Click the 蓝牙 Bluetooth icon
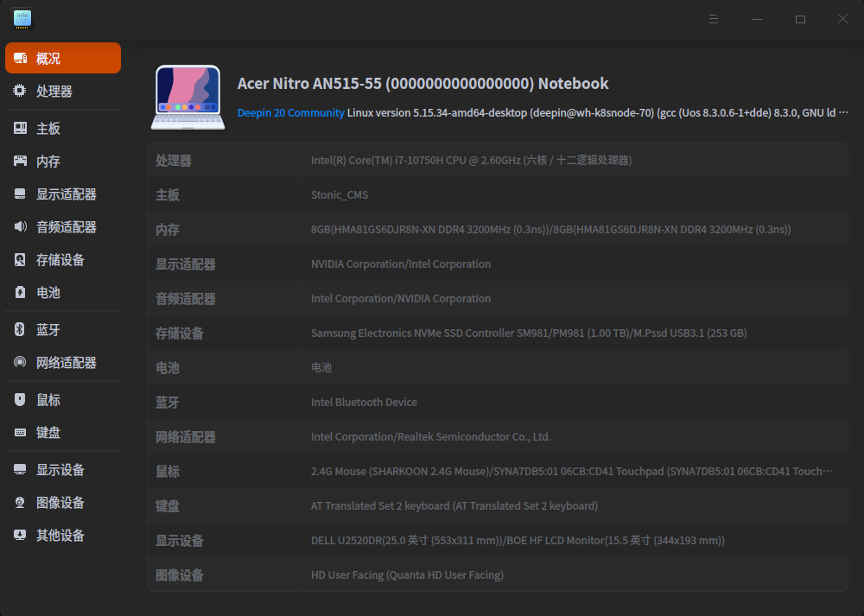The width and height of the screenshot is (864, 616). coord(21,329)
